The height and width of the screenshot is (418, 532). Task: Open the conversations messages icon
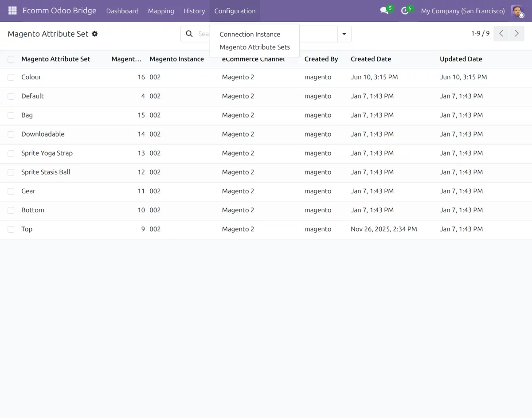[384, 11]
